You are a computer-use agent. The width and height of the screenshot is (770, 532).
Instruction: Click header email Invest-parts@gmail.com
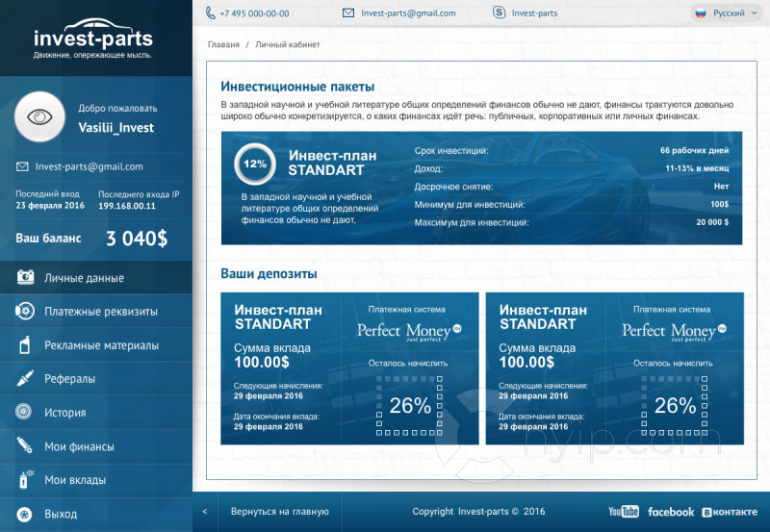click(x=408, y=13)
